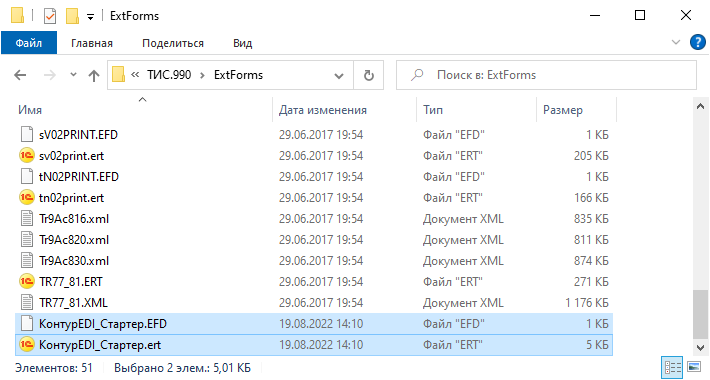Refresh the ExtForms folder view
This screenshot has width=710, height=380.
pos(369,75)
